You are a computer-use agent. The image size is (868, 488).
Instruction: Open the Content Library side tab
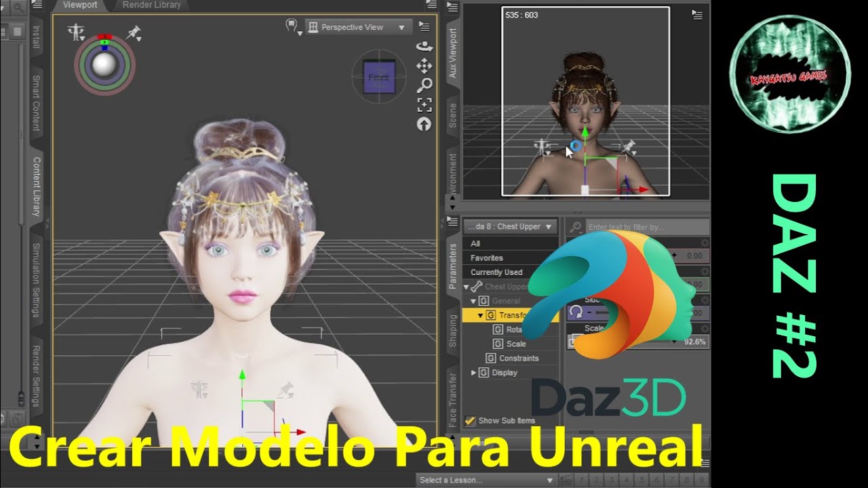tap(37, 186)
